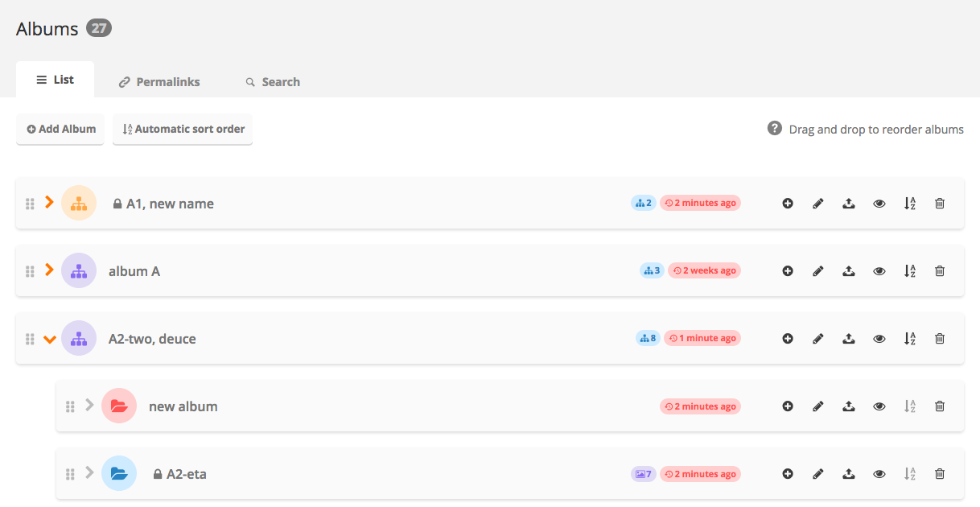The height and width of the screenshot is (507, 980).
Task: Add sub-album under A2-two, deuce
Action: (788, 339)
